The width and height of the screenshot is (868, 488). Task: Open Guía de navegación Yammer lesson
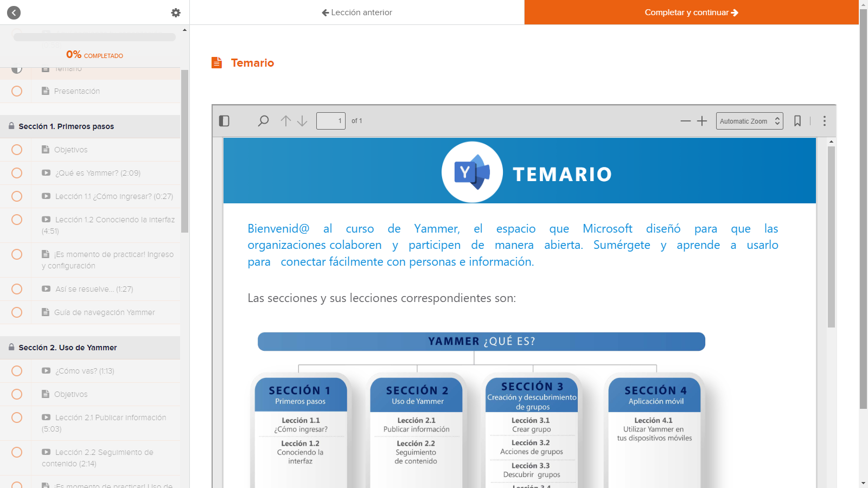pos(90,312)
